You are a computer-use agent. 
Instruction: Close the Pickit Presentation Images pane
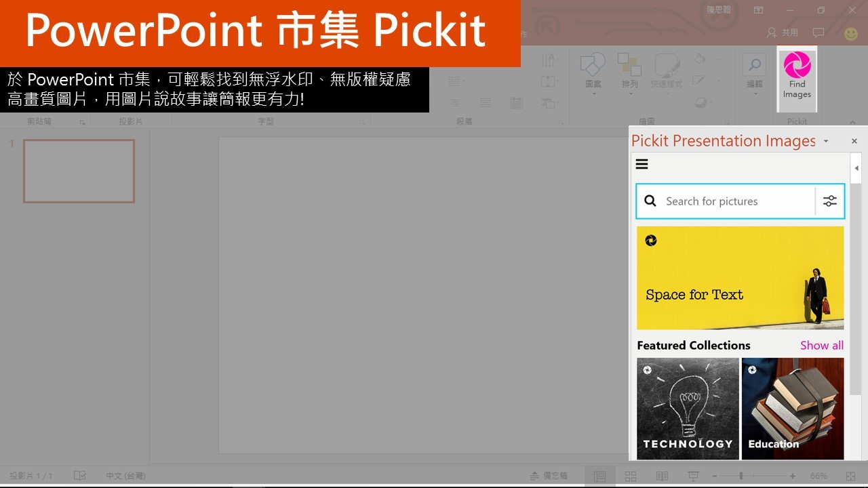point(854,141)
